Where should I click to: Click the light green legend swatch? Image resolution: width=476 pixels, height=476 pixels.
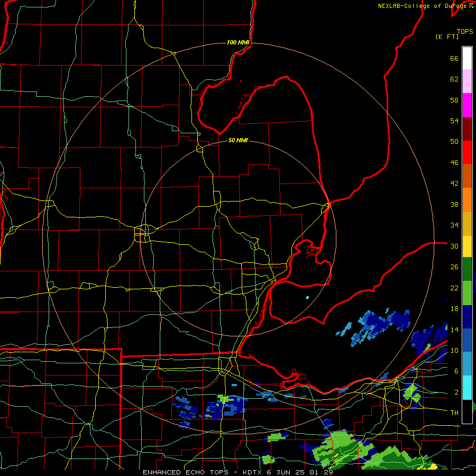pos(467,293)
